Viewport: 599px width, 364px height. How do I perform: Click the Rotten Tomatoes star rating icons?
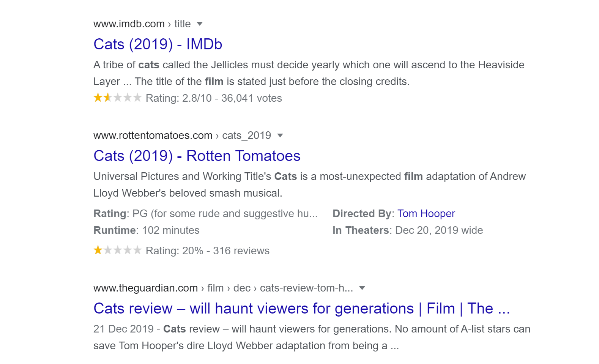[117, 251]
